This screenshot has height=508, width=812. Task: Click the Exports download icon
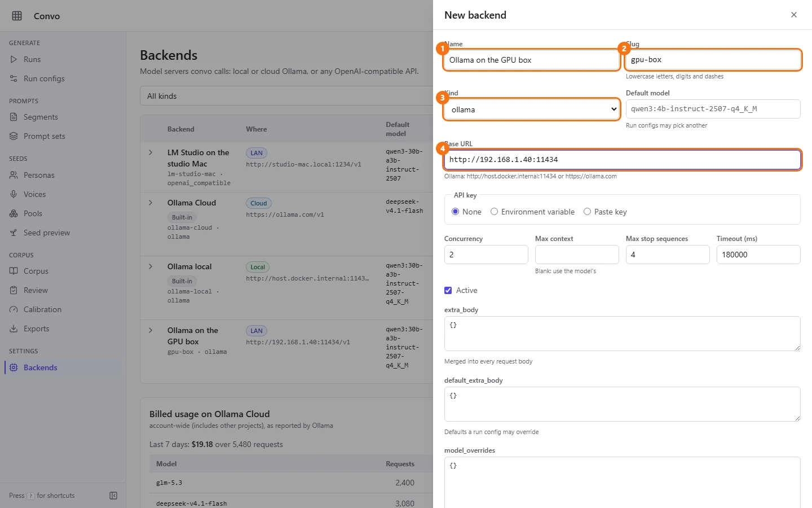tap(14, 329)
